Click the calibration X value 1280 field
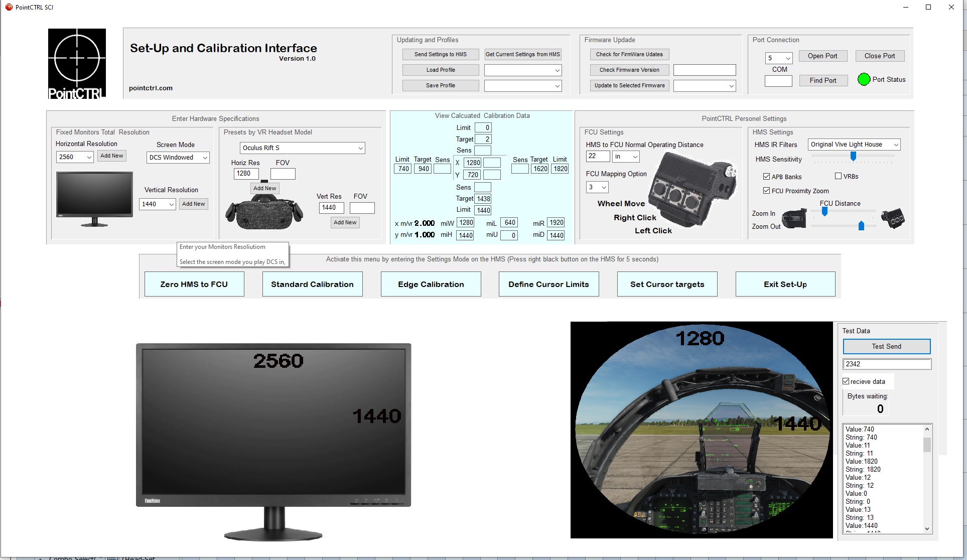 coord(472,163)
